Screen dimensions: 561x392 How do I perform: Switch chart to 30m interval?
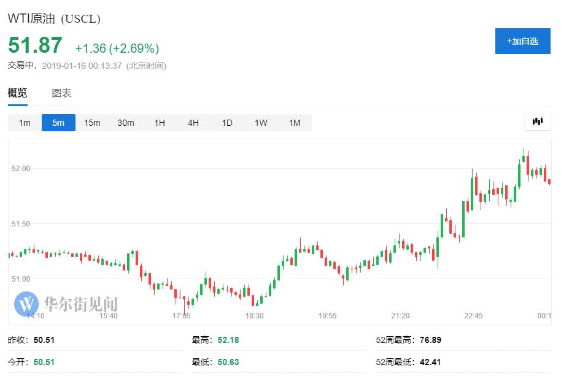tap(126, 123)
